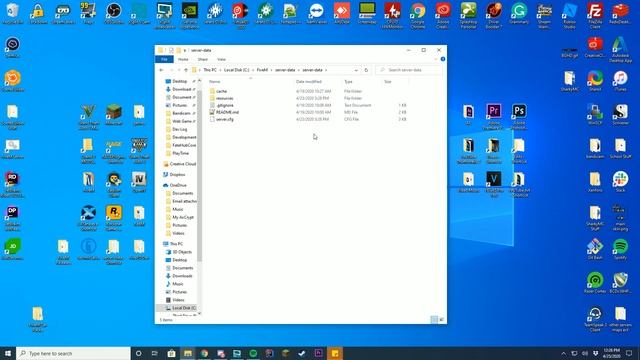This screenshot has height=360, width=640.
Task: Open Explorer help icon
Action: click(443, 59)
